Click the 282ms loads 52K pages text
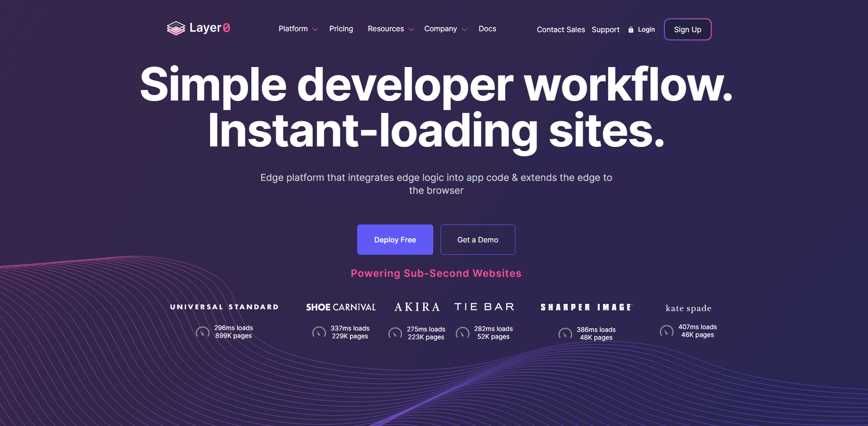868x426 pixels. [493, 333]
